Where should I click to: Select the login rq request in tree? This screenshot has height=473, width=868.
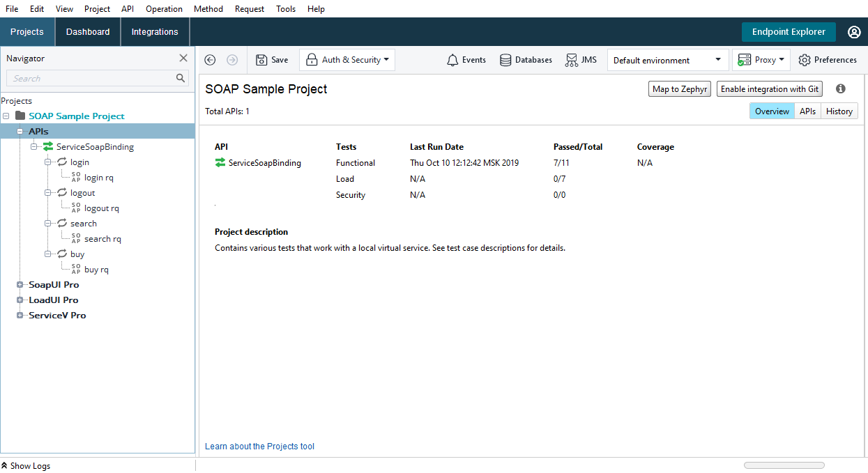(x=99, y=178)
